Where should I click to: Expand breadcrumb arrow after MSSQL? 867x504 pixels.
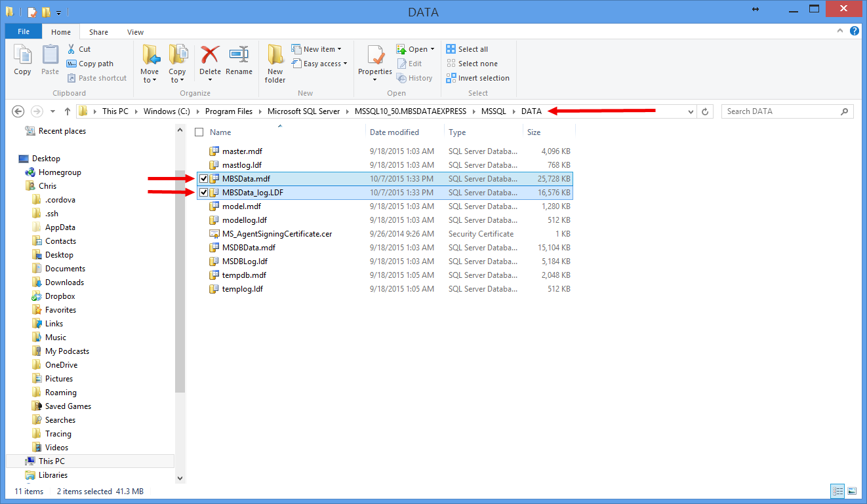(x=514, y=111)
